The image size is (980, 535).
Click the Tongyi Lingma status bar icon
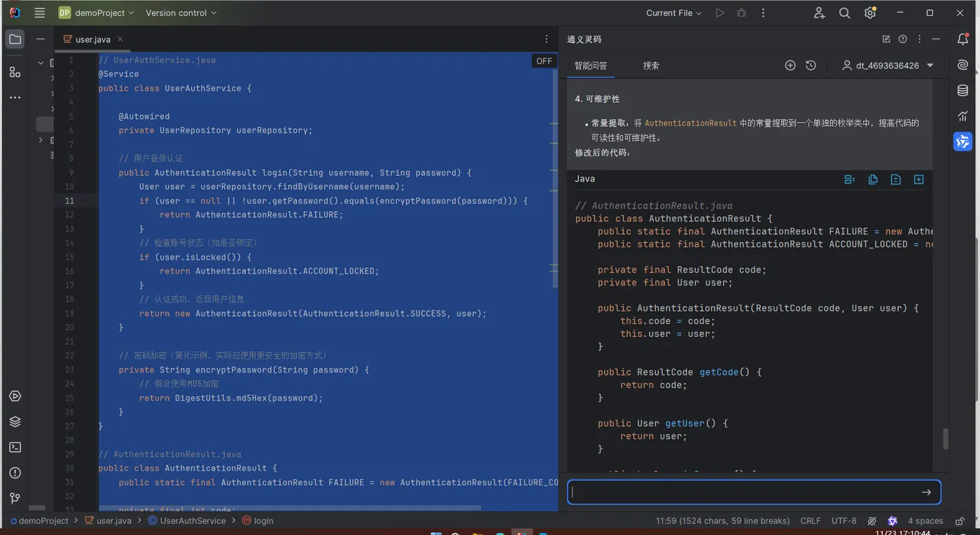[x=892, y=521]
